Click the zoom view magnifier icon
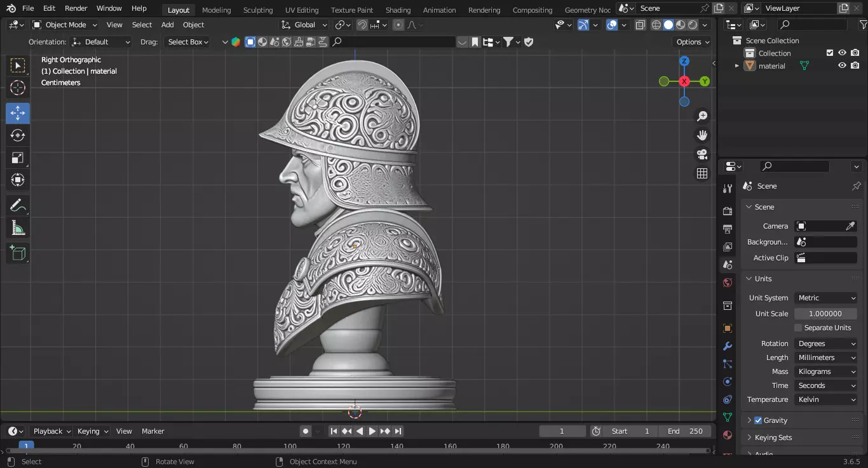This screenshot has height=468, width=868. point(702,116)
